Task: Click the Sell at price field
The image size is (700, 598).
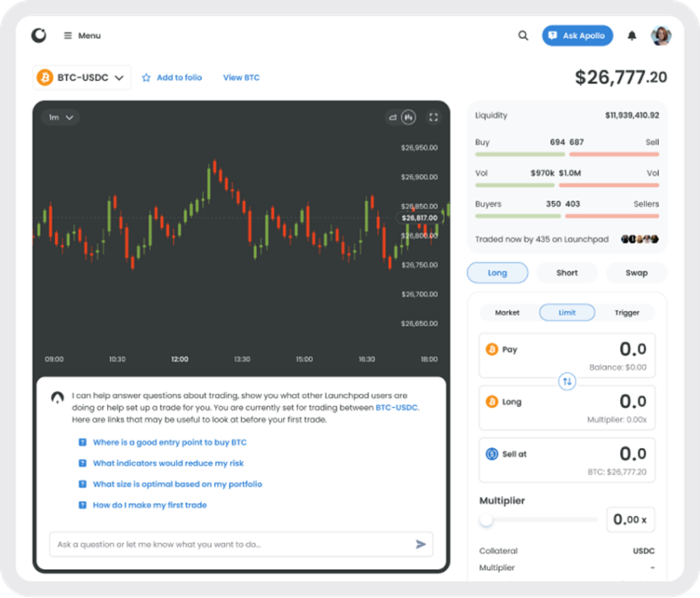Action: pyautogui.click(x=567, y=460)
